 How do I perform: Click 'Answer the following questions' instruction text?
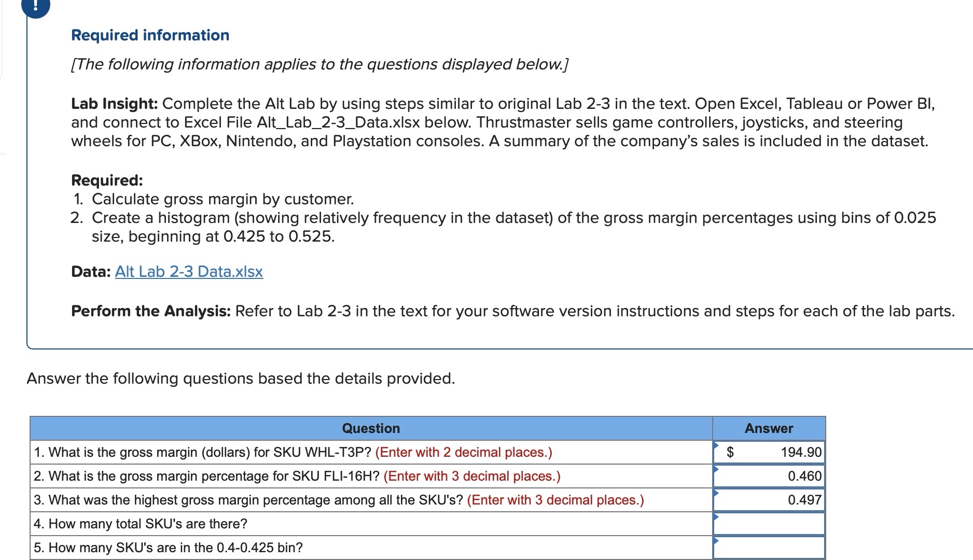pyautogui.click(x=241, y=379)
